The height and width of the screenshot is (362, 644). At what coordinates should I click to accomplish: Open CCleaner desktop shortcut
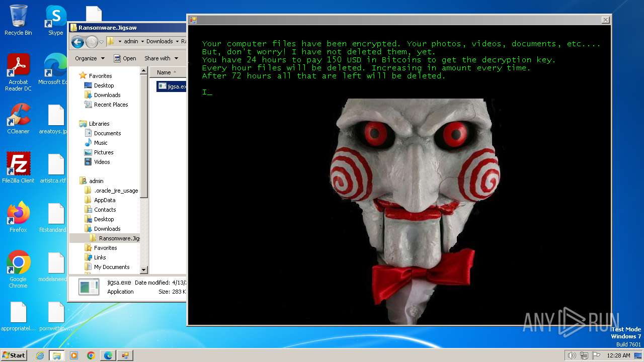click(x=18, y=119)
